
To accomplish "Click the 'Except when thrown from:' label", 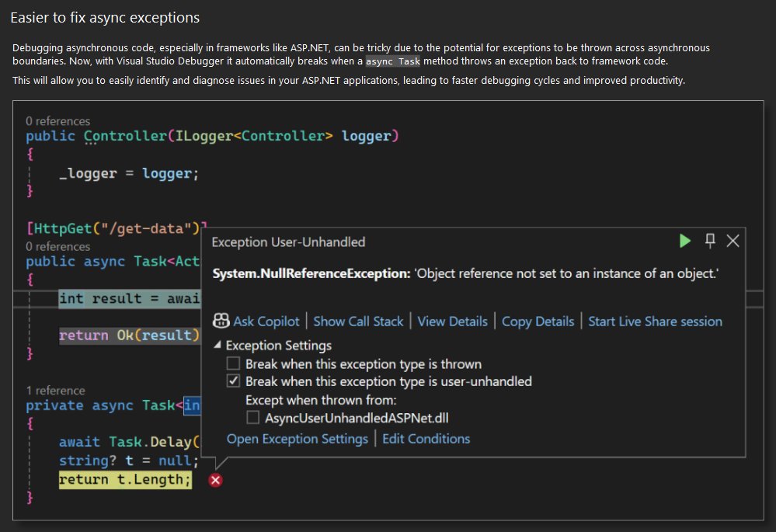I will [321, 400].
